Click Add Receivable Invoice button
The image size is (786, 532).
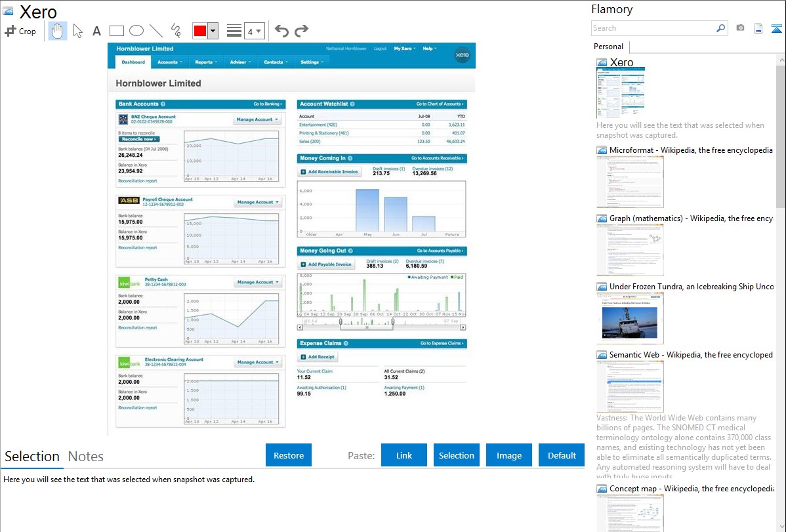pos(329,171)
